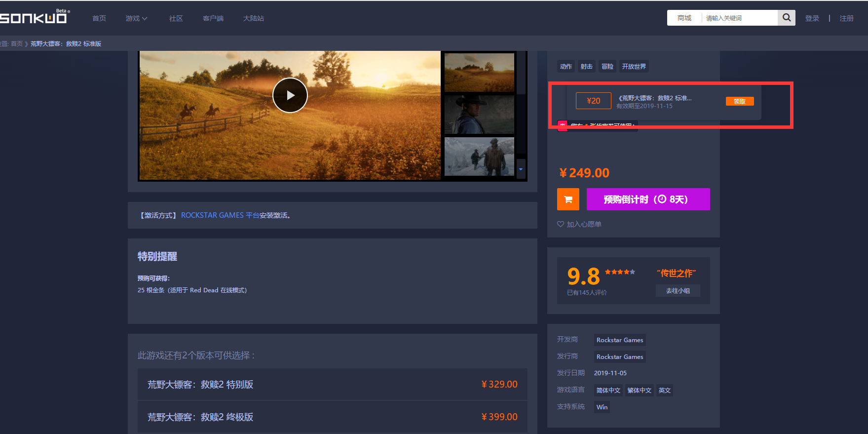This screenshot has height=434, width=868.
Task: Select the snowy scene thumbnail
Action: pyautogui.click(x=479, y=157)
